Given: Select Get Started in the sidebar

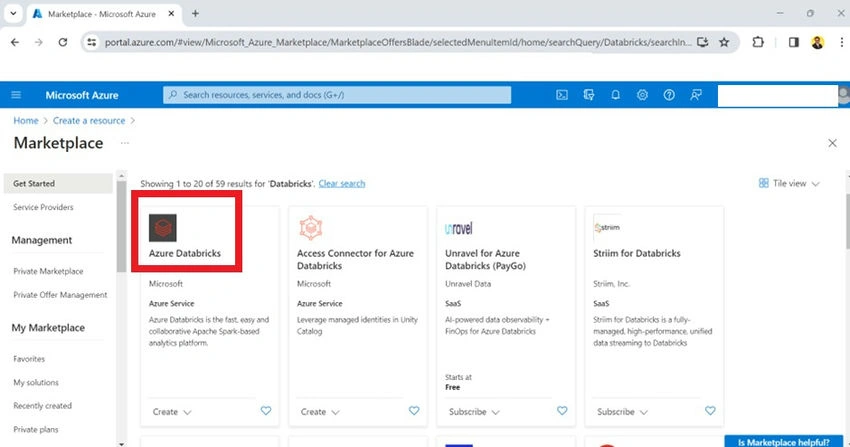Looking at the screenshot, I should click(58, 184).
